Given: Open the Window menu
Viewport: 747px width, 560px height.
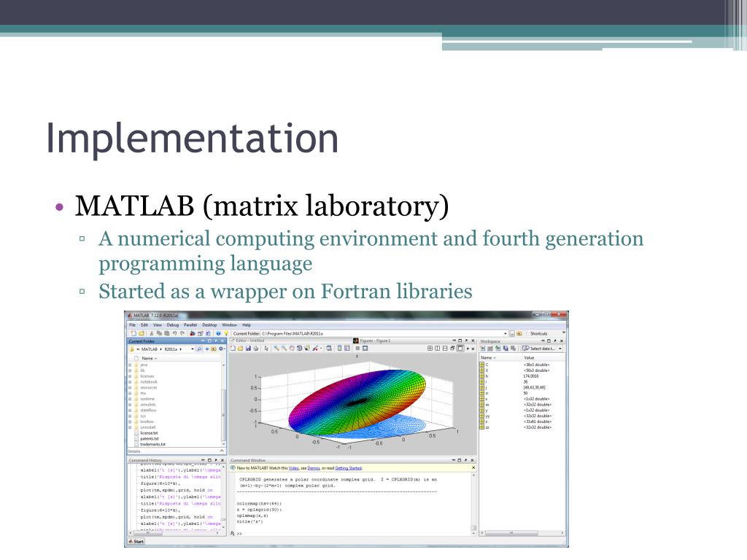Looking at the screenshot, I should [229, 324].
